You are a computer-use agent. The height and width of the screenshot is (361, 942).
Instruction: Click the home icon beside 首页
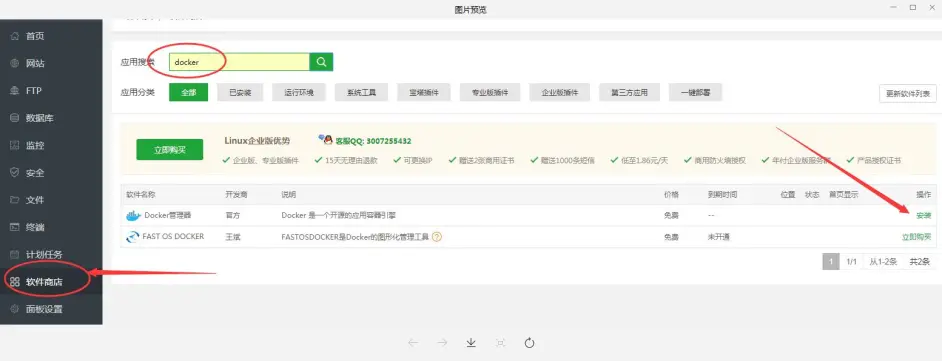[15, 36]
